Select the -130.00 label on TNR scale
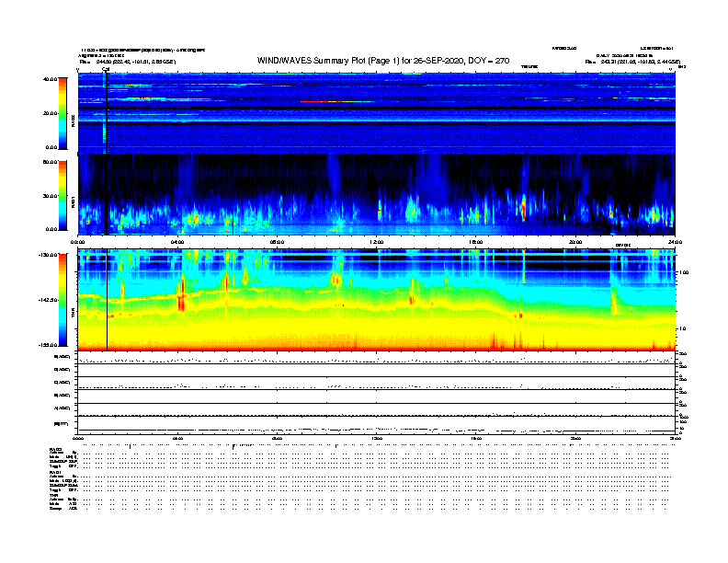 tap(48, 255)
